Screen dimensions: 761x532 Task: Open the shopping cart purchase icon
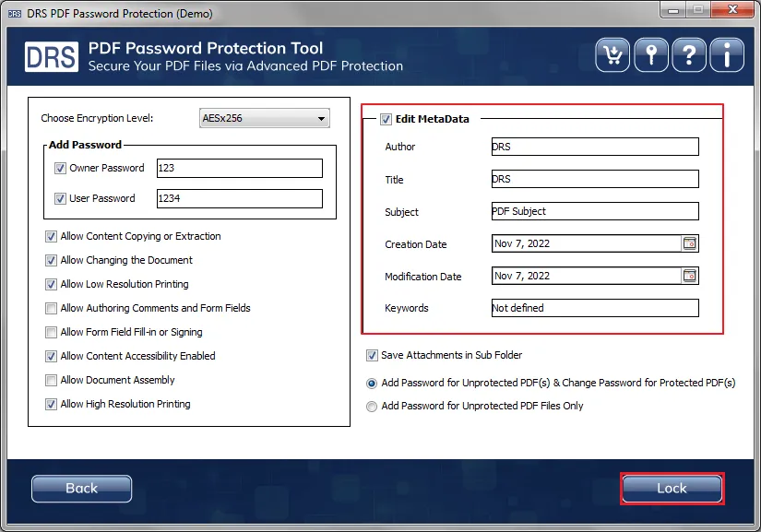click(x=612, y=54)
